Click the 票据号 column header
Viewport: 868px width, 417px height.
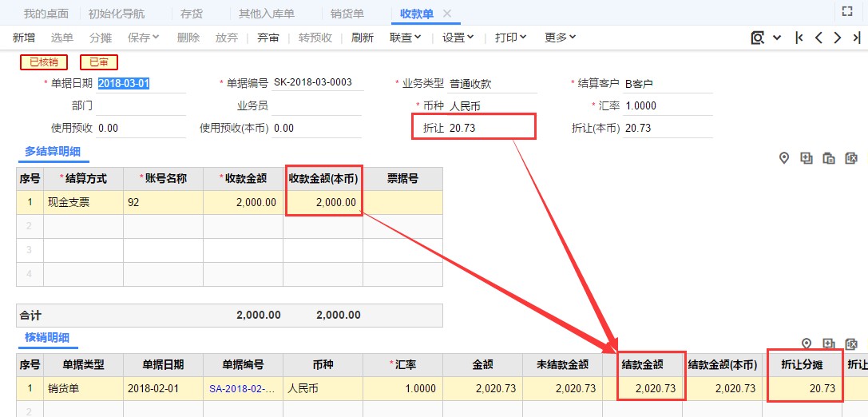point(402,179)
